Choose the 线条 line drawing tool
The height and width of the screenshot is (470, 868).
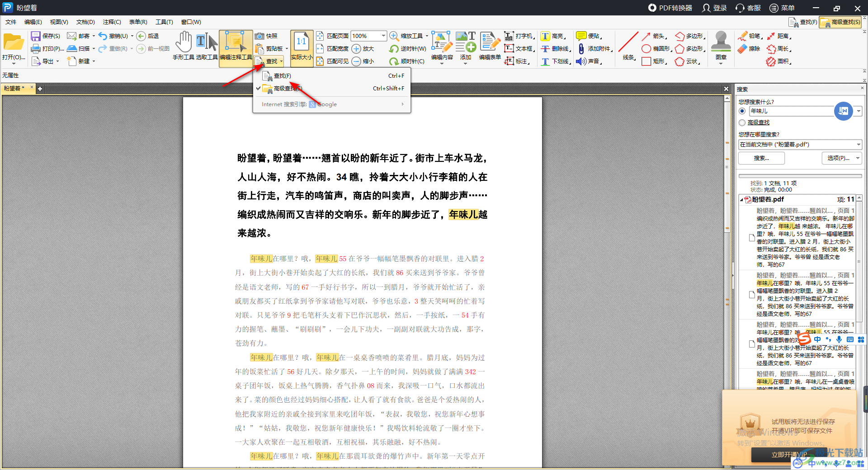(629, 46)
